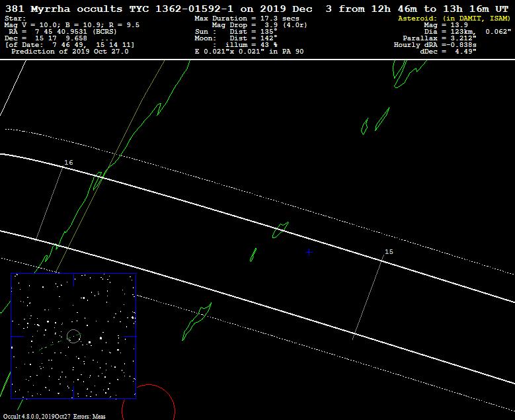Viewport: 515px width, 420px height.
Task: Click the footer 'Occult 4.8.0.0.2019Oct27 Errors: Meas'
Action: click(54, 417)
